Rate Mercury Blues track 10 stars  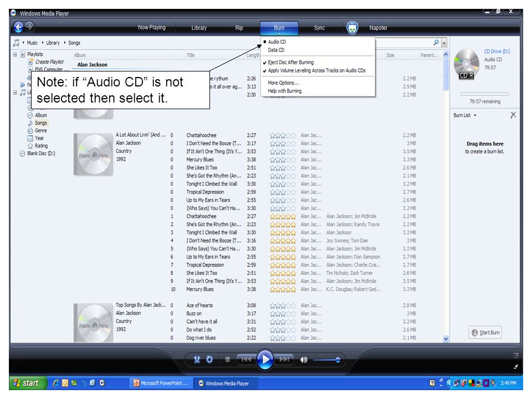[x=283, y=289]
